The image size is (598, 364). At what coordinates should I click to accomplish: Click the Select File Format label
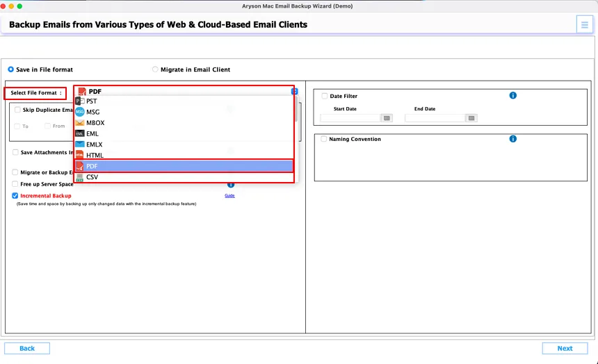[x=36, y=93]
